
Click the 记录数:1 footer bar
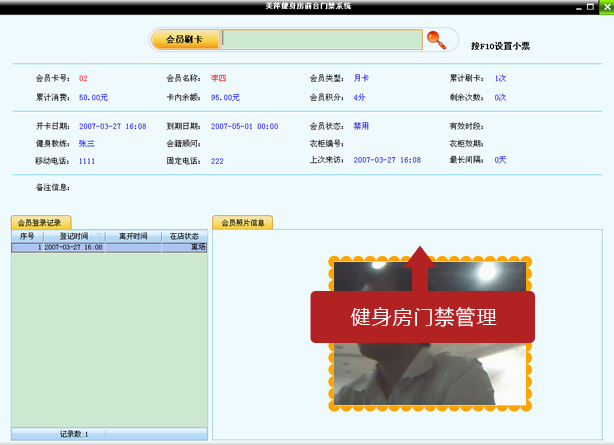(74, 434)
